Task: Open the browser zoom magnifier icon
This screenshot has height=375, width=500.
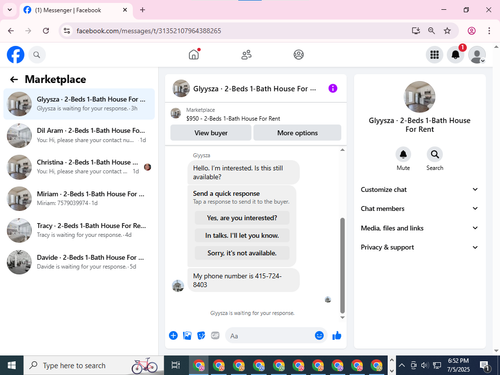Action: 431,31
